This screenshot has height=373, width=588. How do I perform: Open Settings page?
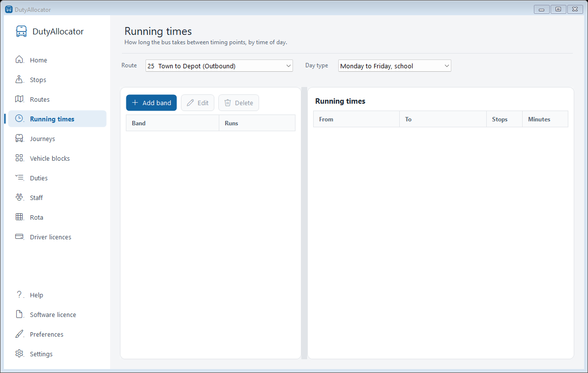tap(57, 354)
